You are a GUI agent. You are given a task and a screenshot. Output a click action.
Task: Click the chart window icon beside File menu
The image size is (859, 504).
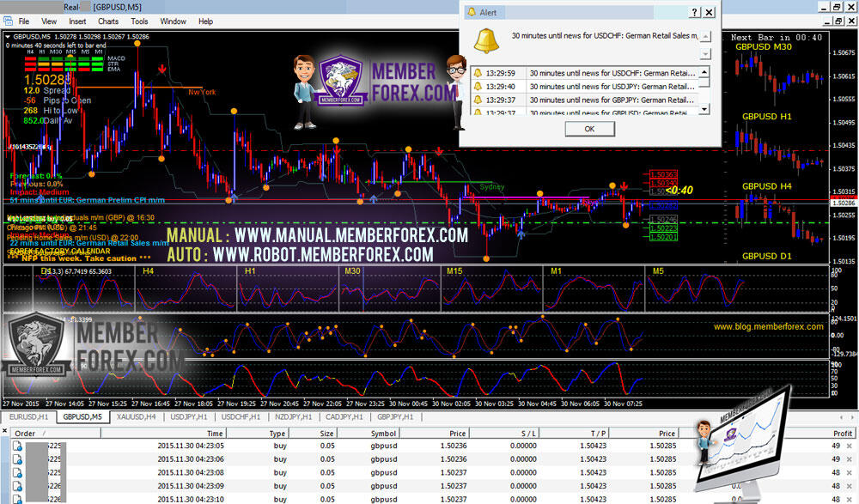pos(8,21)
